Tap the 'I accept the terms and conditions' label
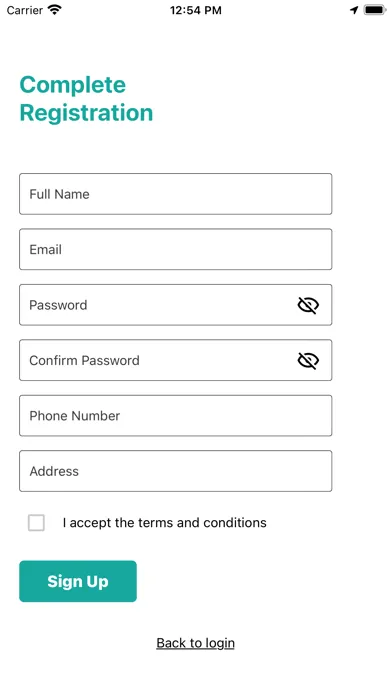Screen dimensions: 392x696 tap(165, 522)
